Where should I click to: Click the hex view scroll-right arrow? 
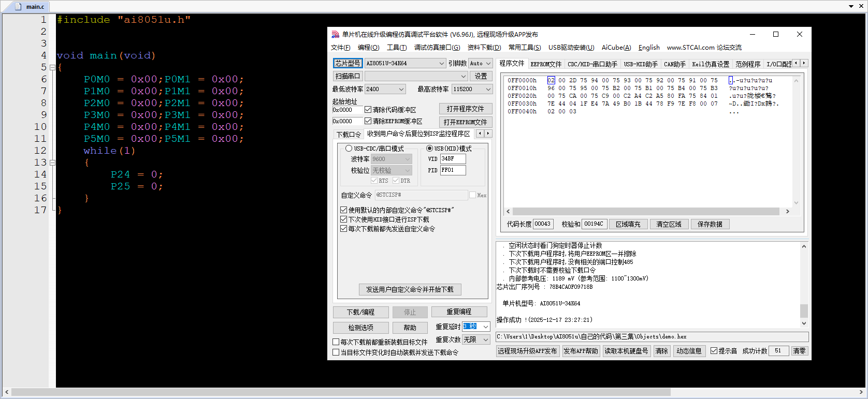[787, 211]
